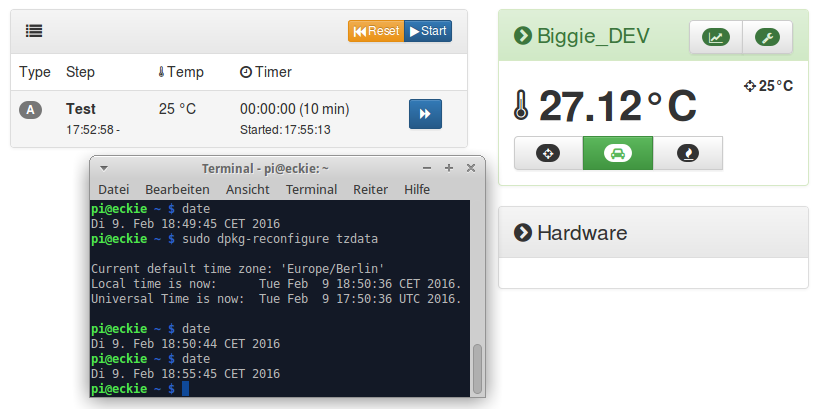
Task: Open the Ansicht menu
Action: tap(247, 189)
